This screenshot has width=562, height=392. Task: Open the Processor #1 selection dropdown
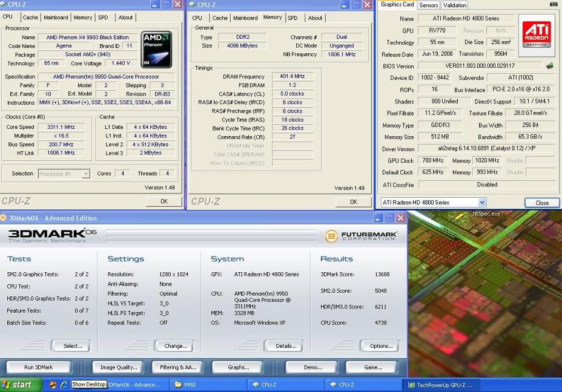point(64,174)
